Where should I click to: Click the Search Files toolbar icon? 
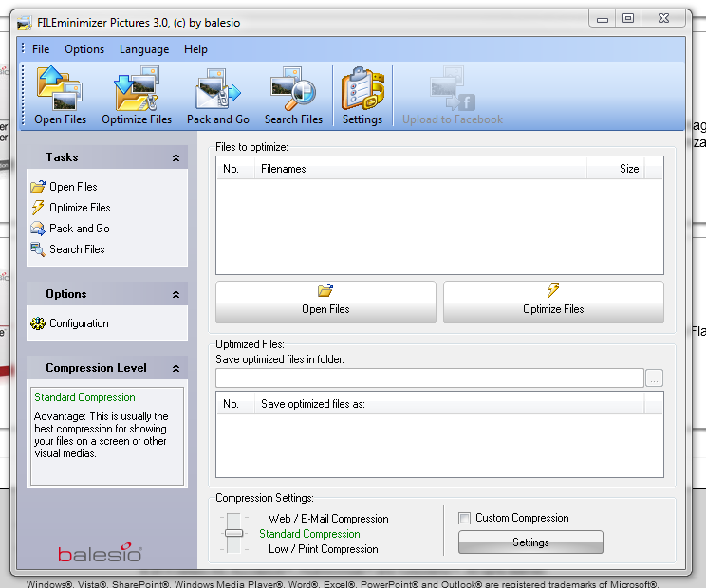(x=293, y=88)
